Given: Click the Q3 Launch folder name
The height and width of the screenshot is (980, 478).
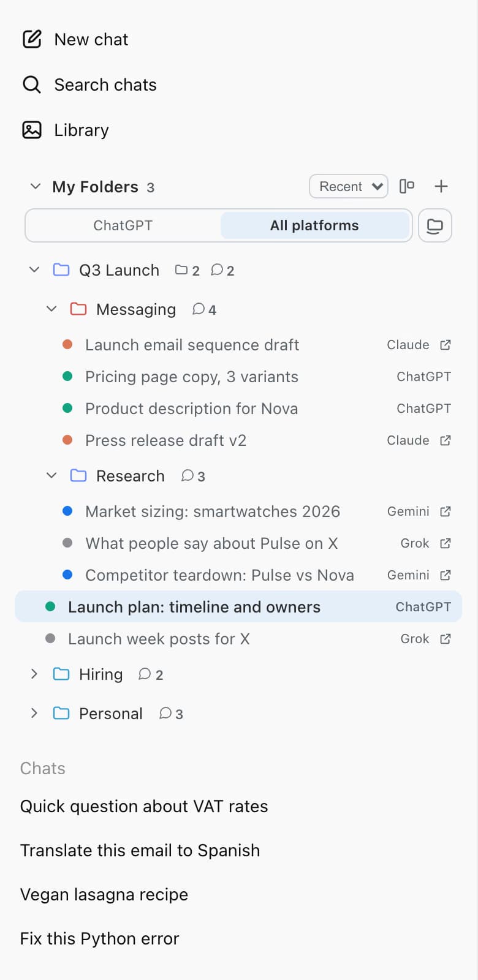Looking at the screenshot, I should tap(119, 269).
